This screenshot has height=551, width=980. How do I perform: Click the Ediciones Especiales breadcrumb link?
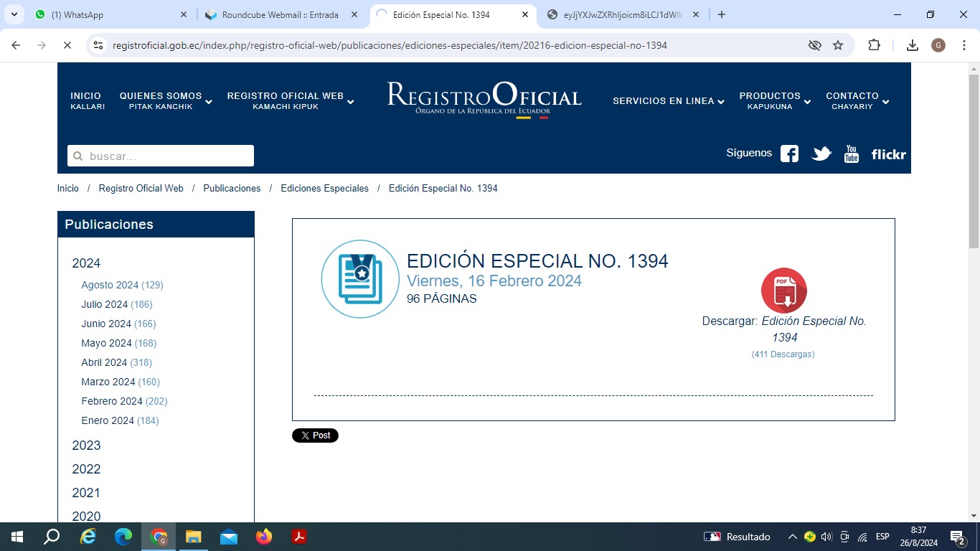point(324,188)
